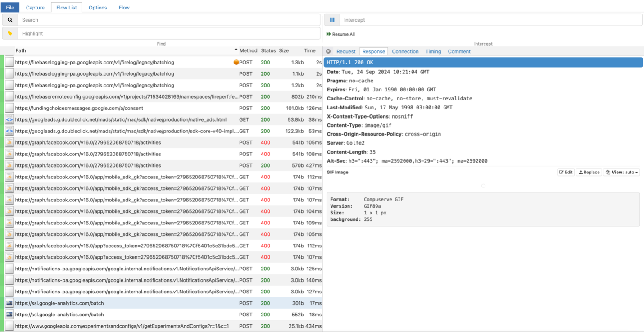Click image icon of selected google-analytics flow
This screenshot has height=333, width=644.
coord(9,303)
